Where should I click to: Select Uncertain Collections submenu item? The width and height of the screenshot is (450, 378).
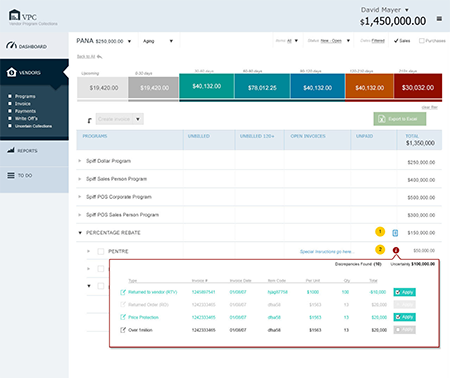[x=33, y=126]
